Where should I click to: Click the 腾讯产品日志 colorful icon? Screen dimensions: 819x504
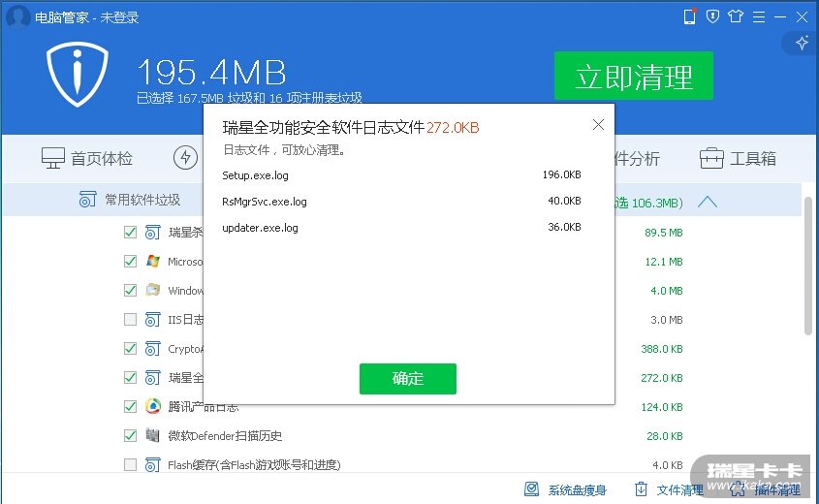coord(152,406)
